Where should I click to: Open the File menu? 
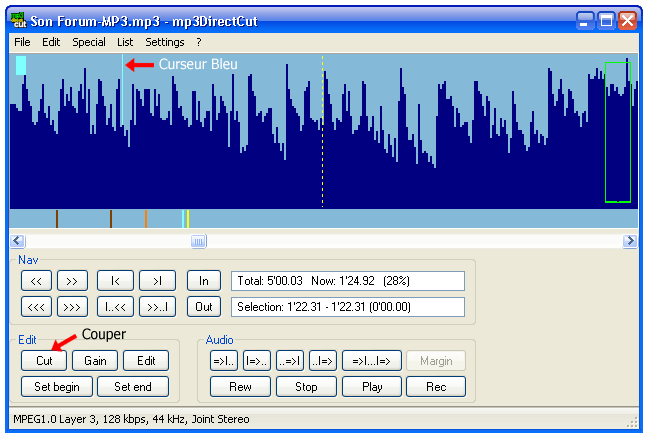click(x=22, y=42)
